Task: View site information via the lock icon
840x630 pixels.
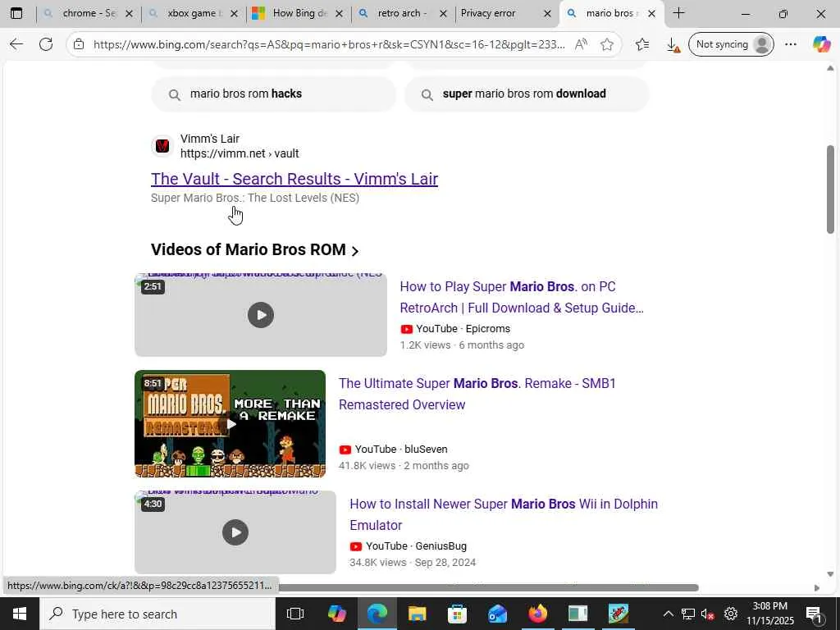Action: (79, 44)
